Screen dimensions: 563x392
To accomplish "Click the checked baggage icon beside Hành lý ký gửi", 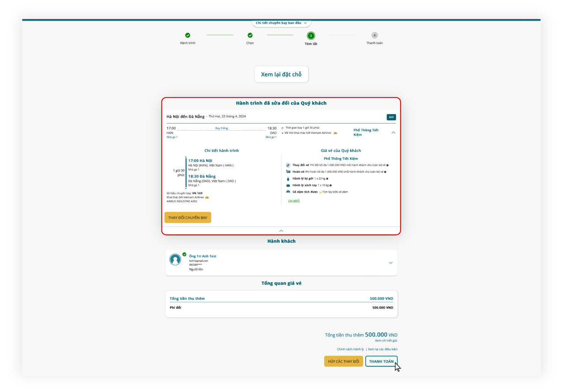I will coord(288,178).
